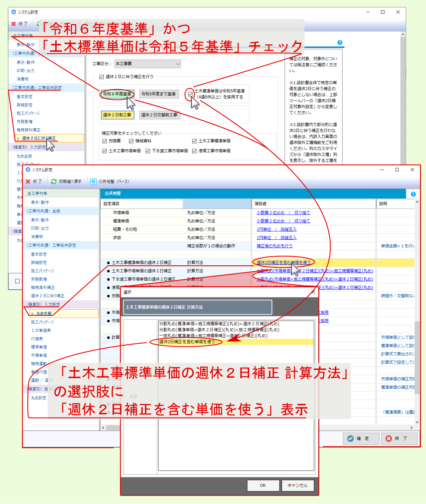Image resolution: width=426 pixels, height=504 pixels.
Task: Click the red 終了 X icon in the front window toolbar
Action: point(28,181)
